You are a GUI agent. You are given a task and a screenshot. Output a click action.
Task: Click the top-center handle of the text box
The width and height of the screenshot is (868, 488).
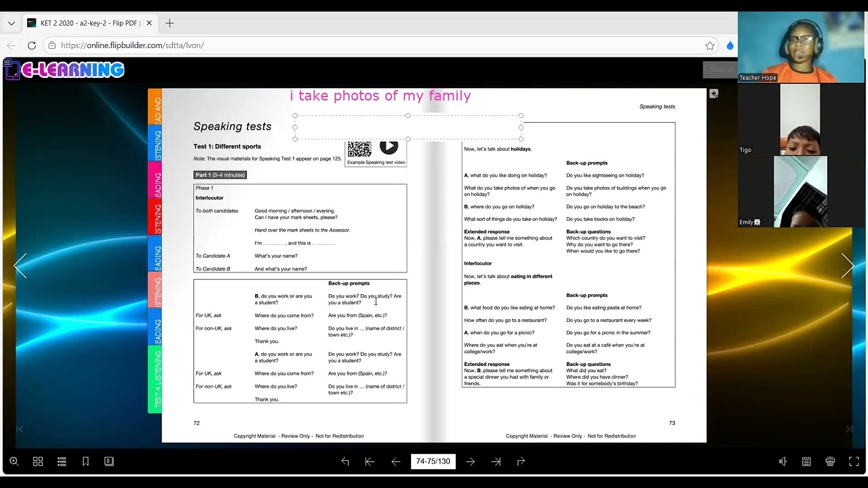(408, 116)
